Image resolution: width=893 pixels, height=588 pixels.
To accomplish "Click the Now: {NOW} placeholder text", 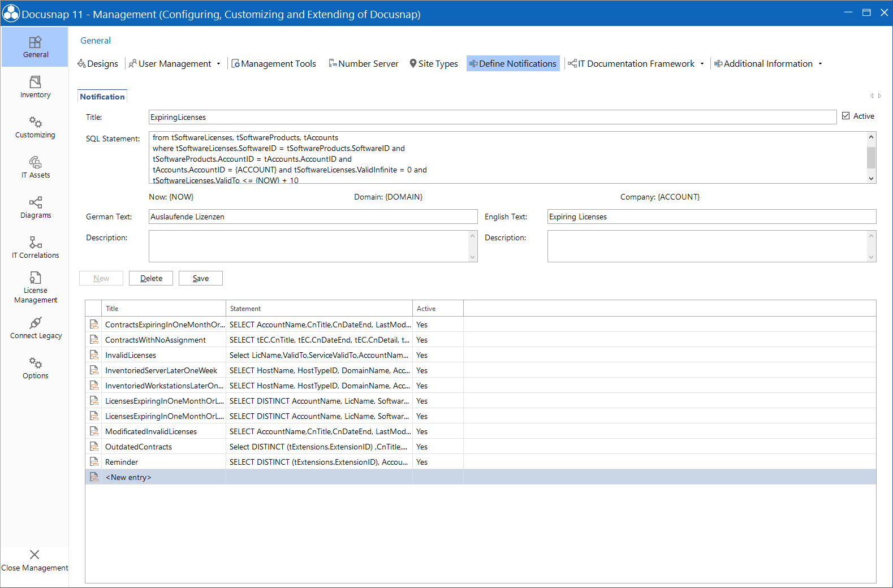I will 171,197.
